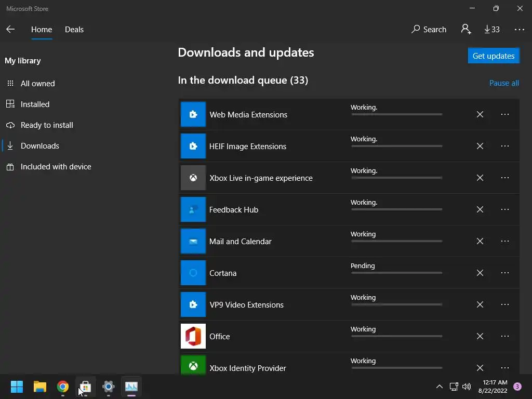Click the Web Media Extensions app icon
The image size is (532, 399).
tap(193, 114)
